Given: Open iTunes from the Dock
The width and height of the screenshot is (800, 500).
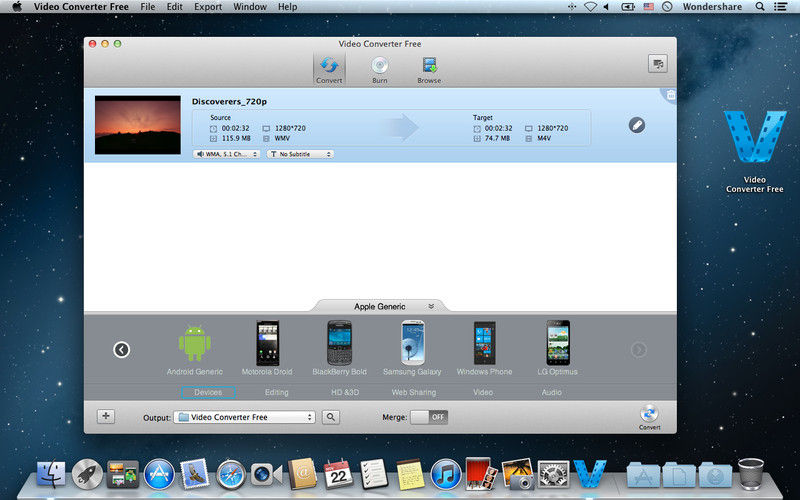Looking at the screenshot, I should click(x=446, y=474).
